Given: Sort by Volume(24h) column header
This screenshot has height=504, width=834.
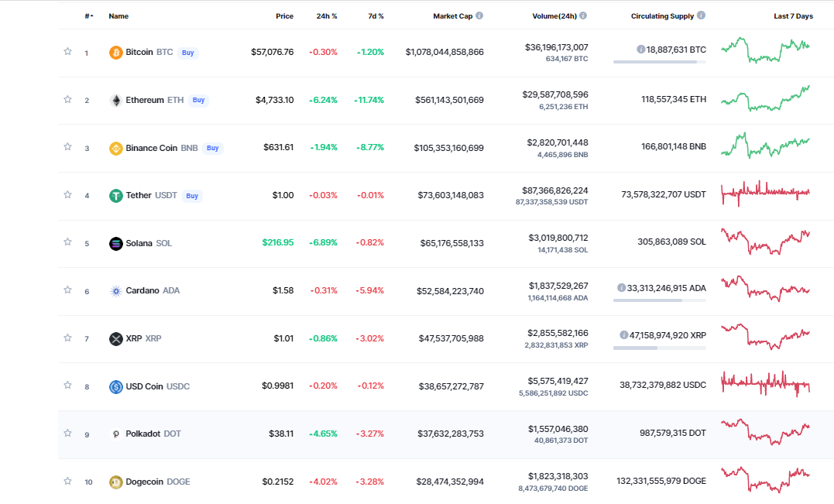Looking at the screenshot, I should [x=554, y=16].
